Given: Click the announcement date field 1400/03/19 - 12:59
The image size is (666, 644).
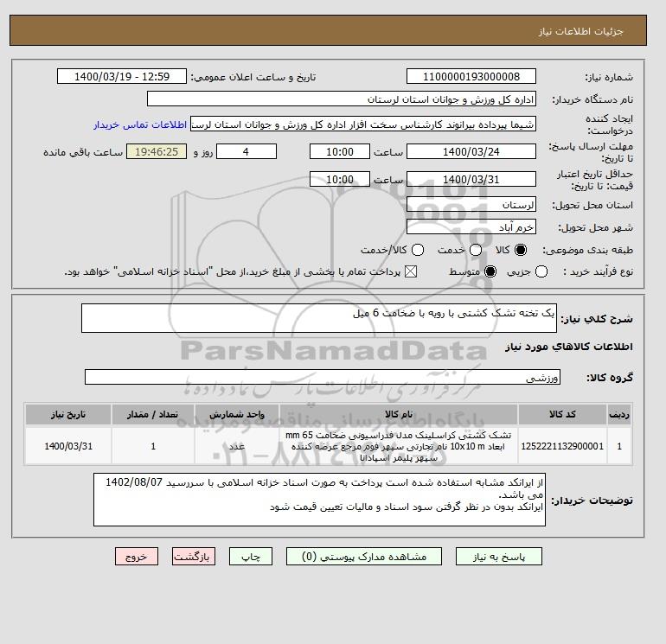Looking at the screenshot, I should coord(122,76).
